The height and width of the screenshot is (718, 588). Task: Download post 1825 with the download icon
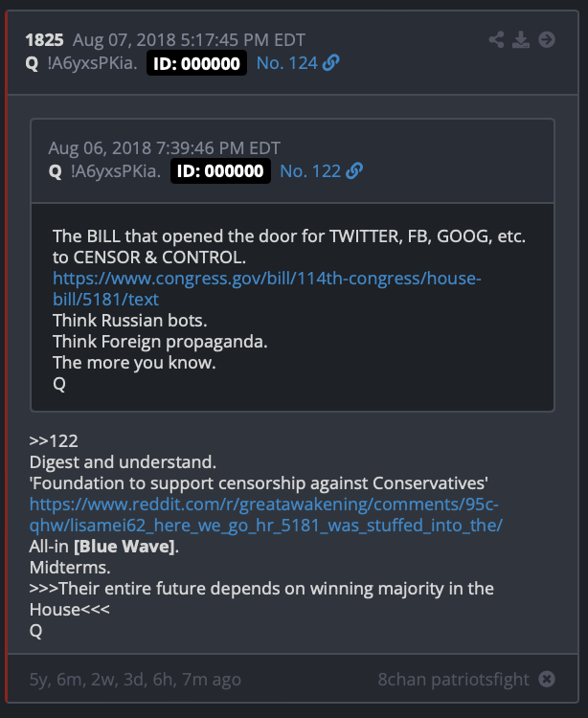[521, 40]
